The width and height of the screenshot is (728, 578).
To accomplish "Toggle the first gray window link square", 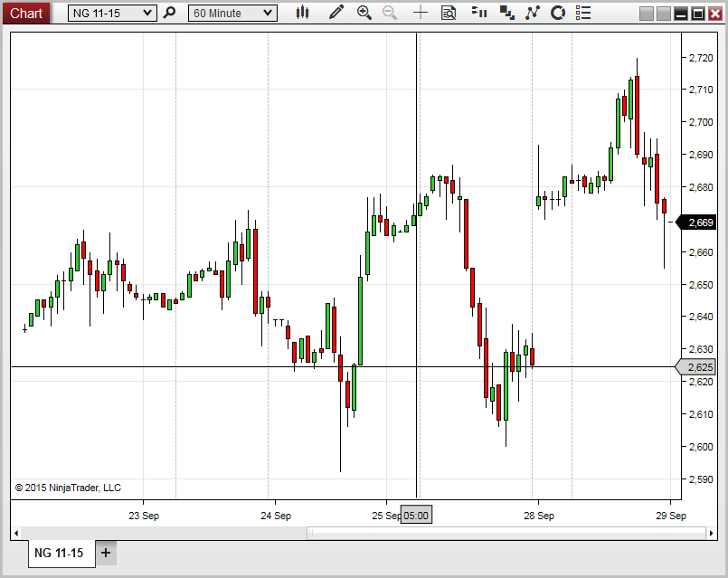I will [646, 14].
